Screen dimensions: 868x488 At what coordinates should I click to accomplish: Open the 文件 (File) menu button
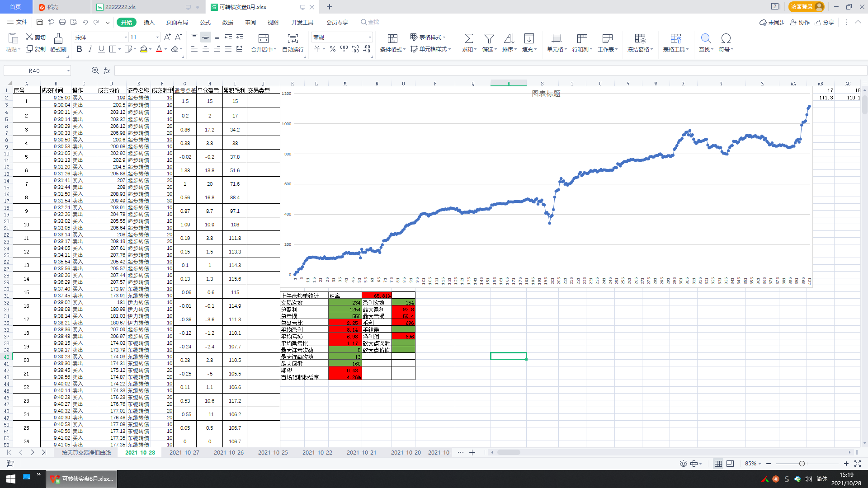(17, 22)
